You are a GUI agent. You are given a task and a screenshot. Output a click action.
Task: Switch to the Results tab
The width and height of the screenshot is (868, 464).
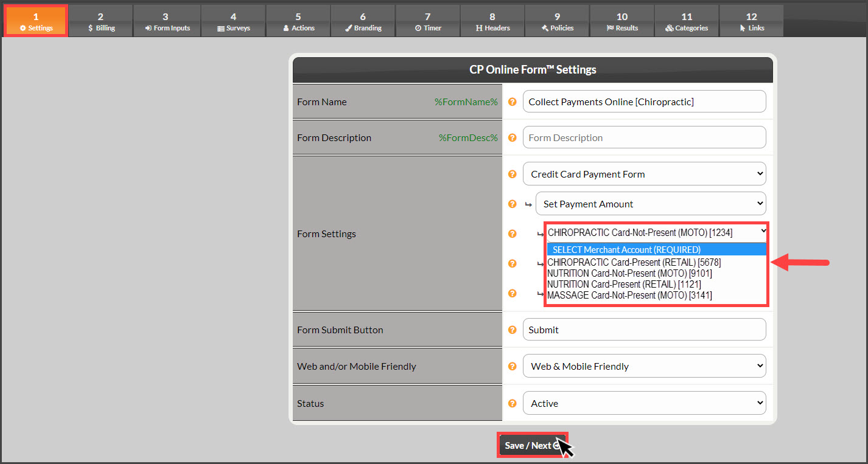pyautogui.click(x=622, y=21)
